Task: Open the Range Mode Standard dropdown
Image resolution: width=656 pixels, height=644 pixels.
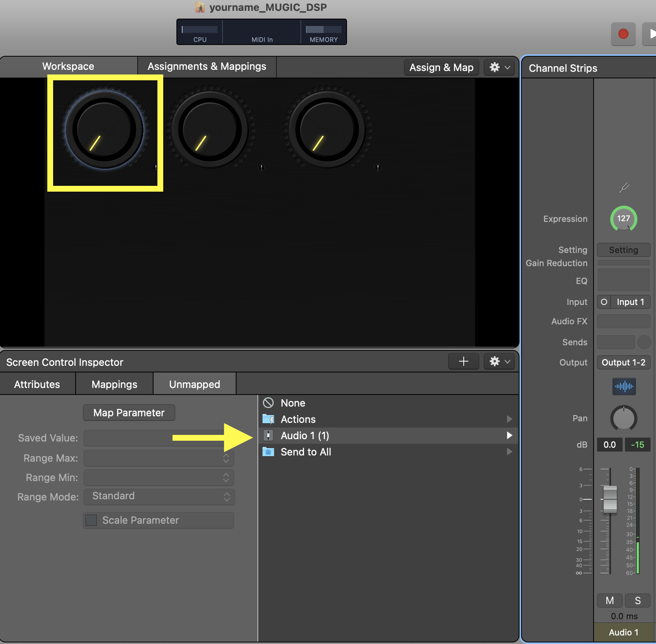Action: pos(159,497)
